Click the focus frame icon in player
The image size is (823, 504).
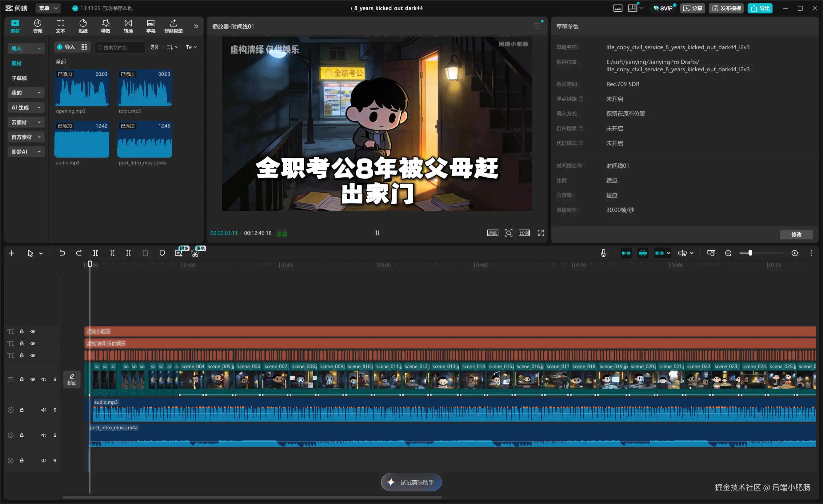508,233
